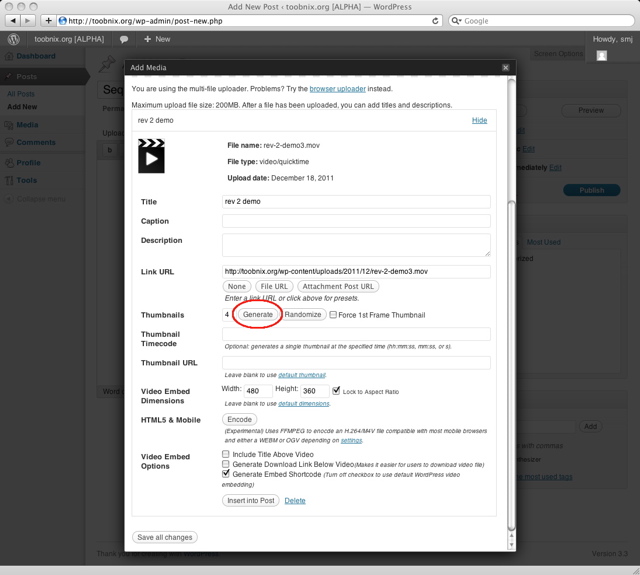Click the browser address bar
Screen dimensions: 640x575
coord(249,21)
